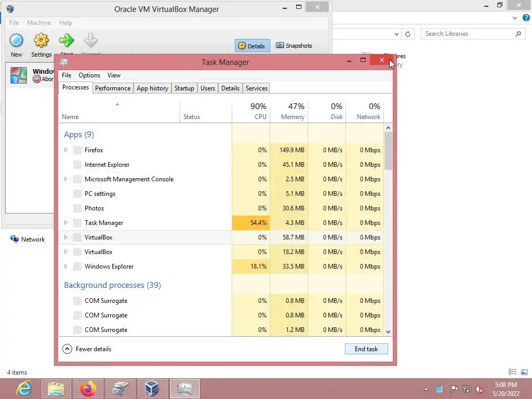Click the Photos process icon
Viewport: 532px width, 399px height.
(77, 208)
